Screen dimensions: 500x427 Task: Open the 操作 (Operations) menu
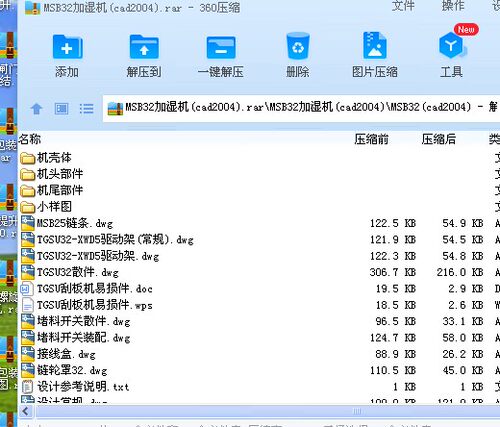coord(453,6)
